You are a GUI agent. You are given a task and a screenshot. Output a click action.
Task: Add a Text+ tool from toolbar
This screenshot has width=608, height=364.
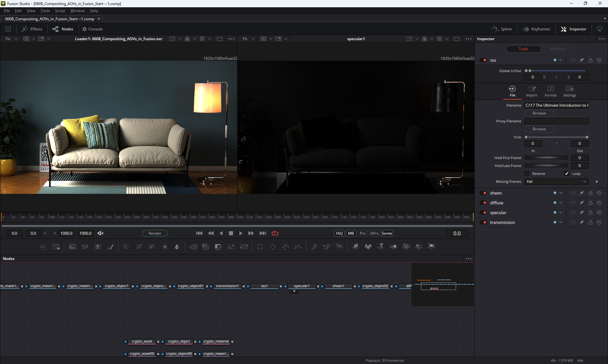coord(98,247)
